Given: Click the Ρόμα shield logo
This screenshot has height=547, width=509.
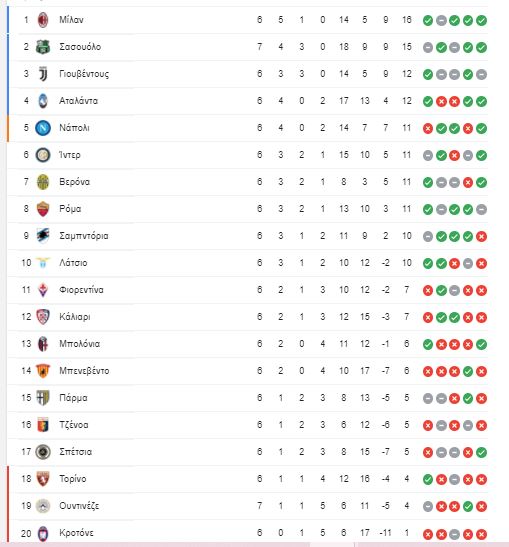Looking at the screenshot, I should [43, 209].
